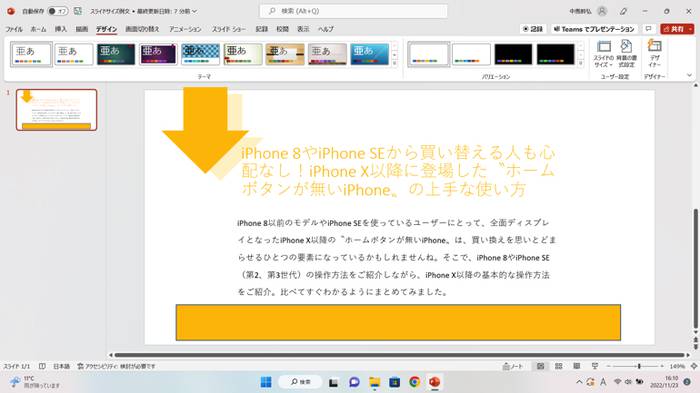Start Slide Show from status bar icon
The height and width of the screenshot is (393, 700).
[x=595, y=366]
